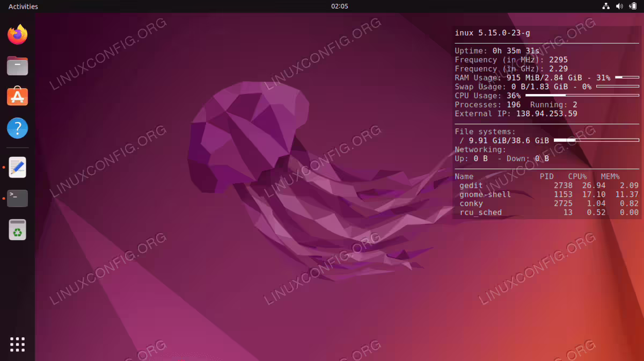The height and width of the screenshot is (361, 644).
Task: Open the Activities overview
Action: tap(23, 6)
